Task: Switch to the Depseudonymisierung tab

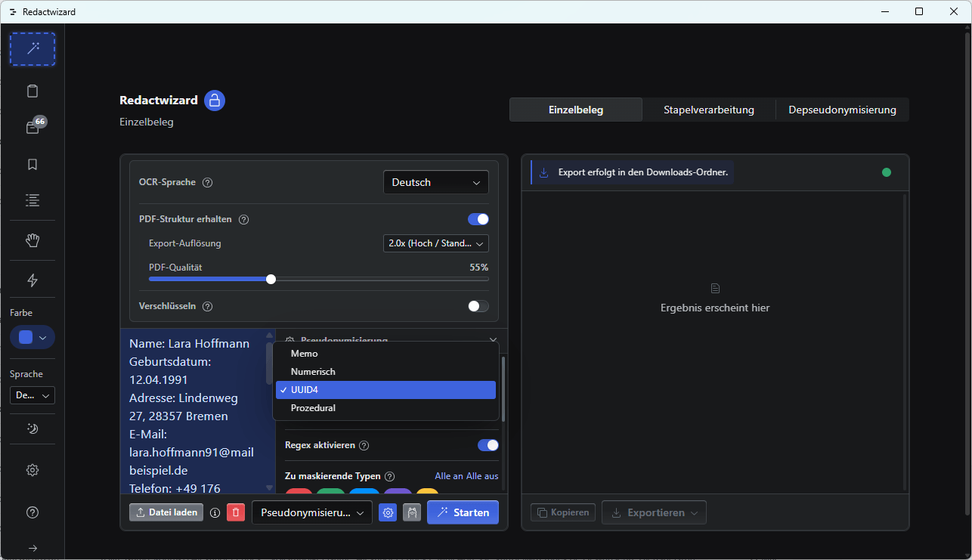Action: 843,110
